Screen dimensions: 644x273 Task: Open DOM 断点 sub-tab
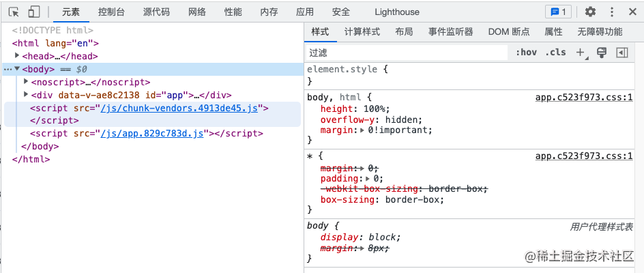point(509,31)
